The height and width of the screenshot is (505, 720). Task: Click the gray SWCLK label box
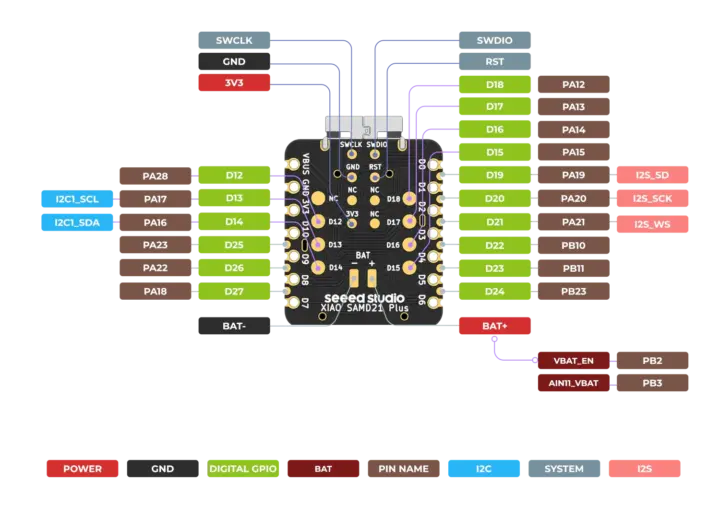[234, 40]
